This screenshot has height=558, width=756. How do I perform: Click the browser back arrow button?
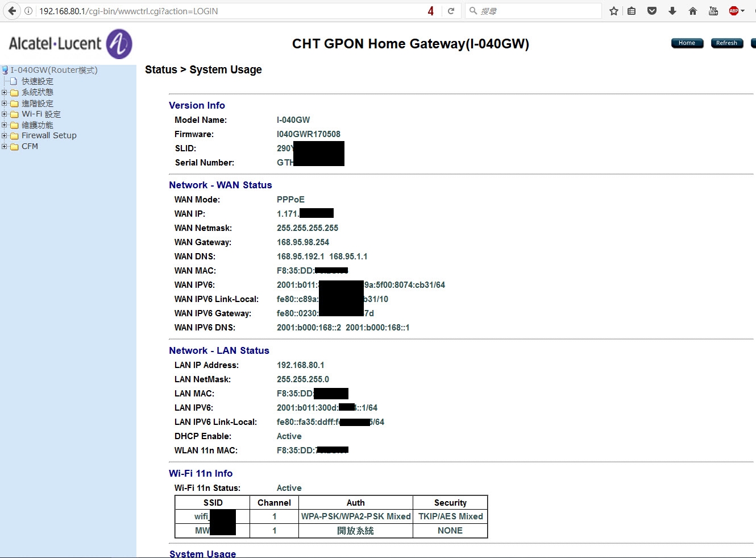click(12, 11)
